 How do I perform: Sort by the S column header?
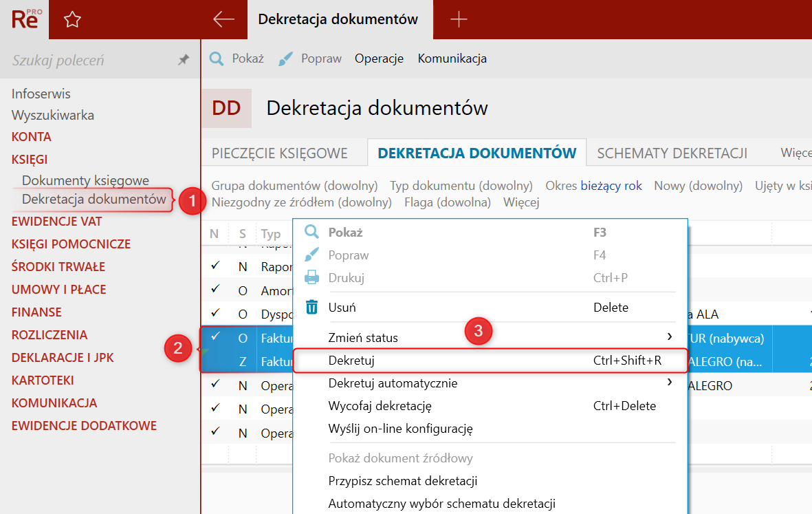(242, 234)
